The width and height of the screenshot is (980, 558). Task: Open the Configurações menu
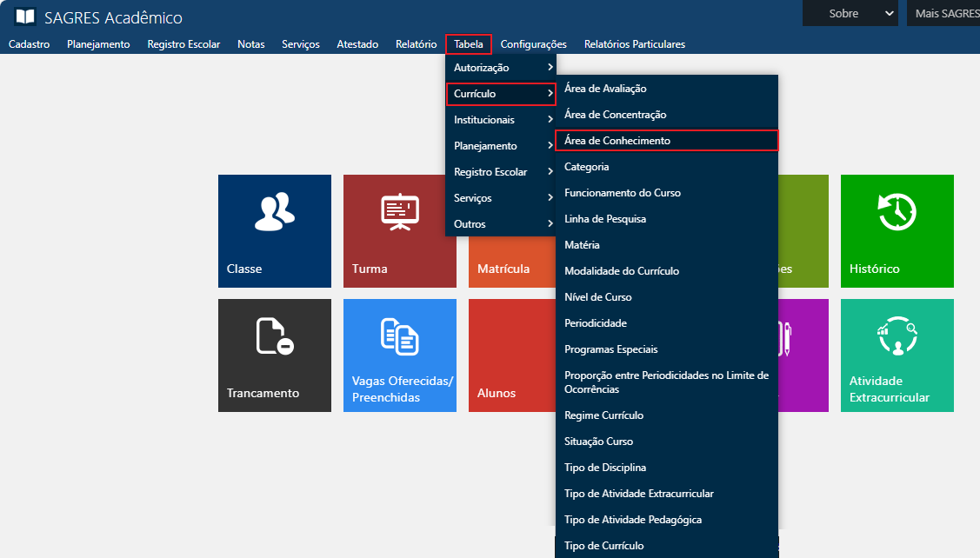[533, 44]
